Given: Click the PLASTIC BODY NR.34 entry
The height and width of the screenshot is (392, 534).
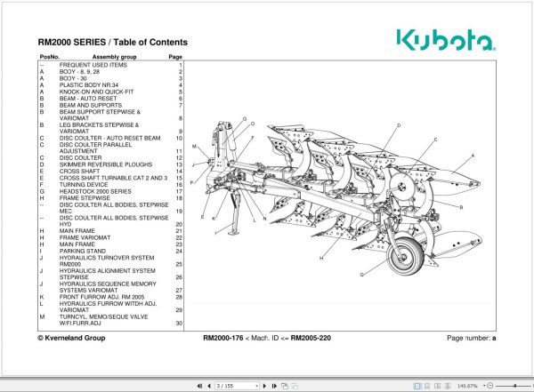Looking at the screenshot, I should tap(89, 85).
